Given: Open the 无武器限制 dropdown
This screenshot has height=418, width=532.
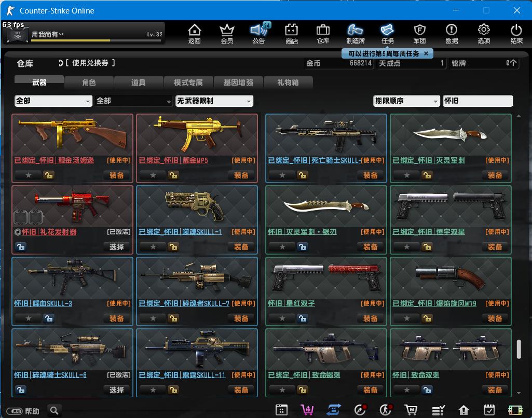Looking at the screenshot, I should (x=214, y=101).
